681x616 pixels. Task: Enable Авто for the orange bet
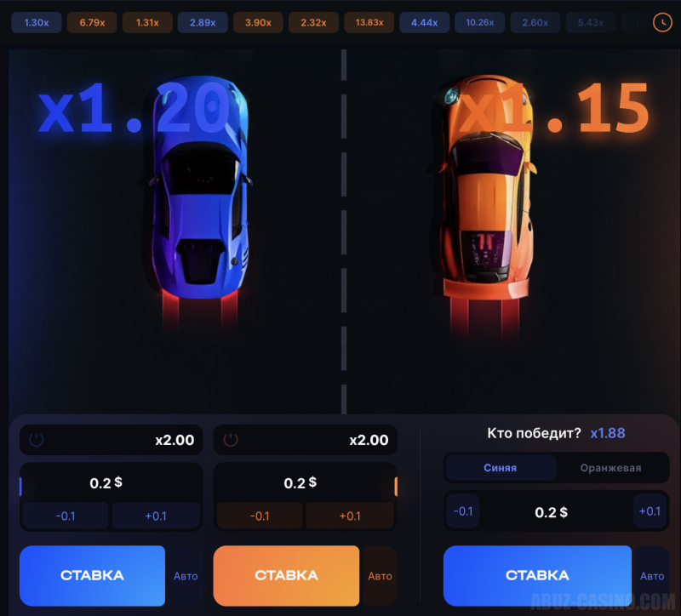click(x=380, y=576)
